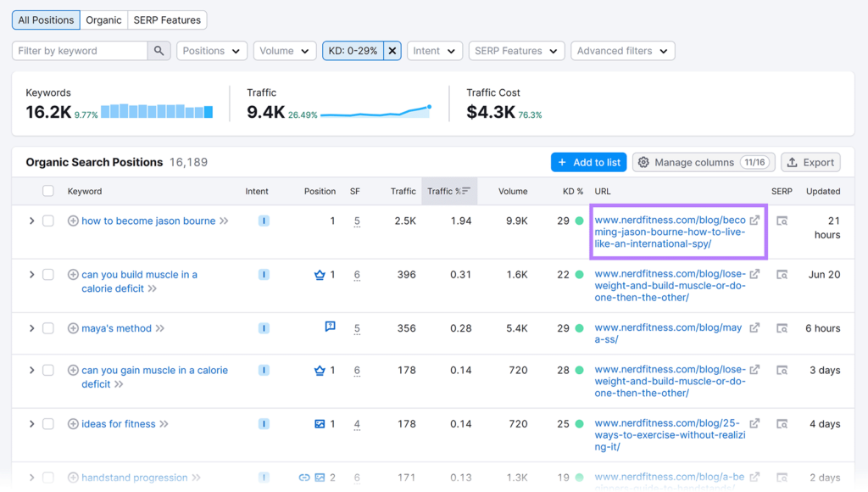Check the 'can you build muscle in a calorie deficit' checkbox
Image resolution: width=868 pixels, height=492 pixels.
[x=48, y=274]
